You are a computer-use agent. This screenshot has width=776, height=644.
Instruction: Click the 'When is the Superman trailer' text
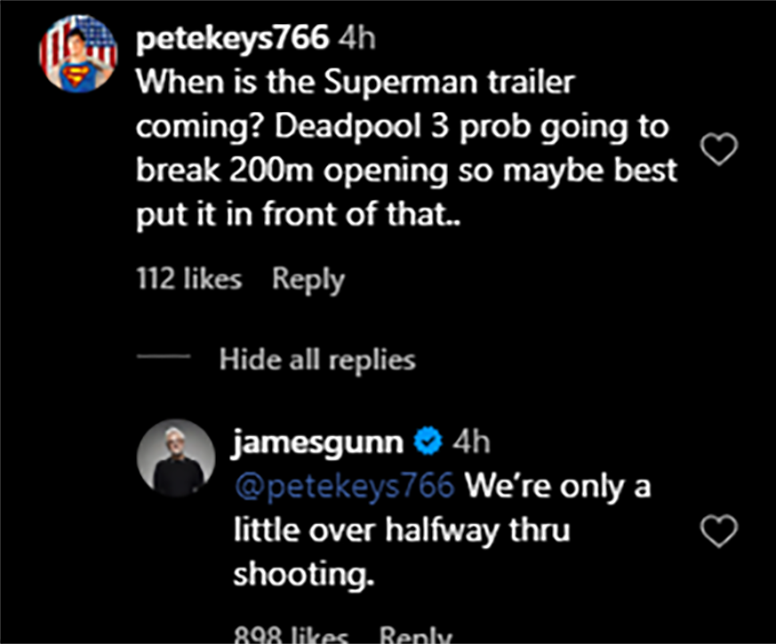355,82
